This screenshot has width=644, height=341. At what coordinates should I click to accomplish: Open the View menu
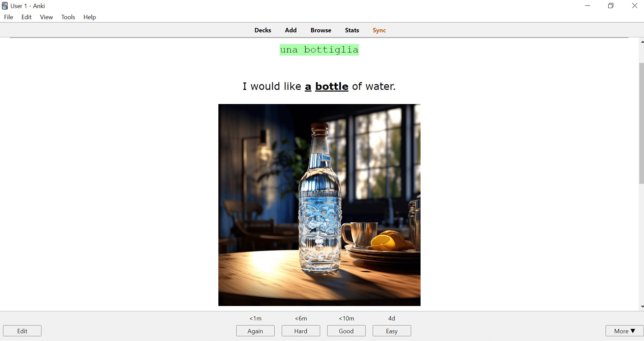point(46,17)
